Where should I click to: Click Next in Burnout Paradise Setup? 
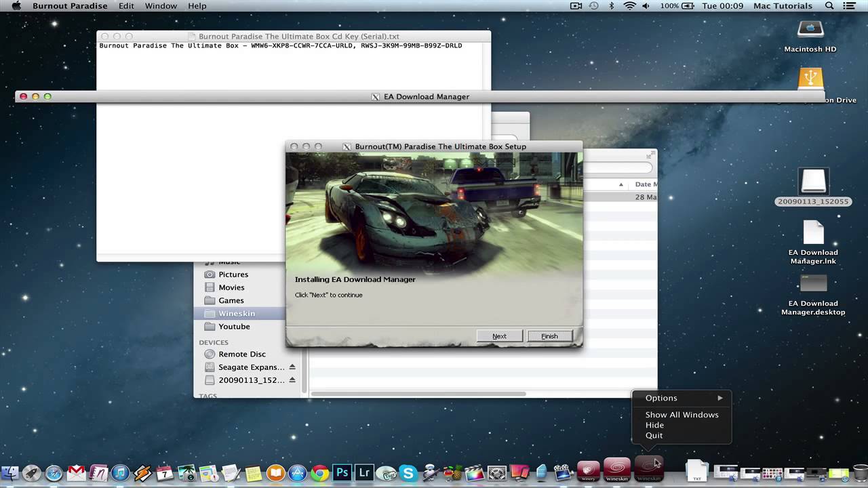(x=499, y=336)
